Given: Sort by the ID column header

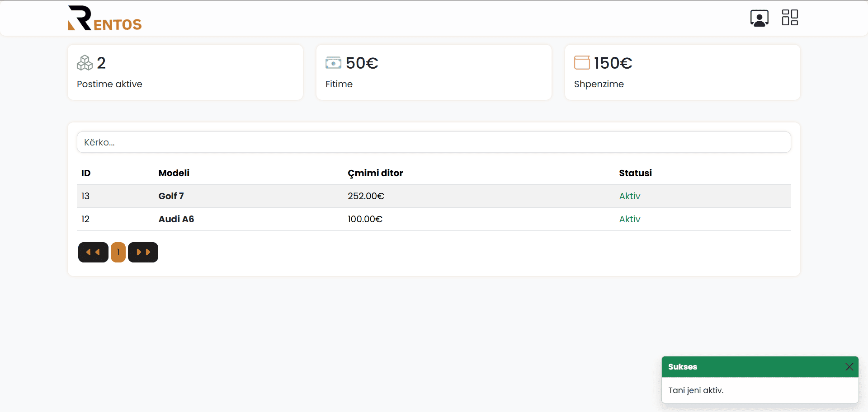Looking at the screenshot, I should pos(86,173).
